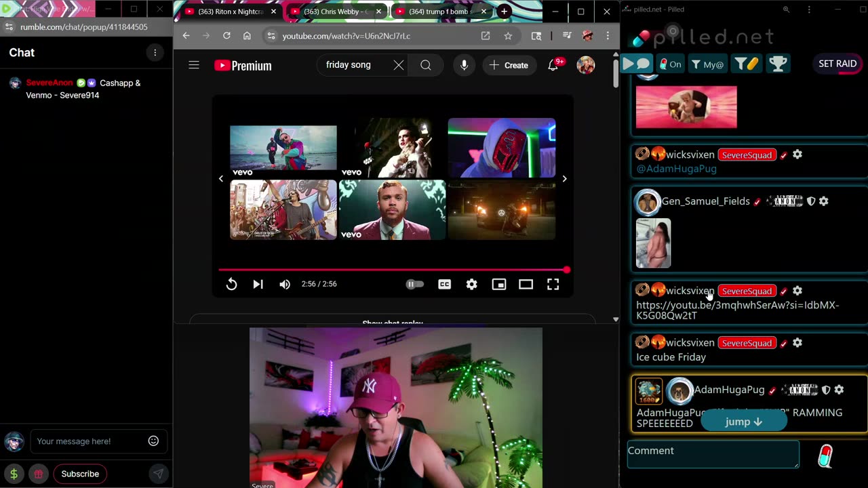Image resolution: width=868 pixels, height=488 pixels.
Task: Switch player to miniplayer mode
Action: [498, 284]
